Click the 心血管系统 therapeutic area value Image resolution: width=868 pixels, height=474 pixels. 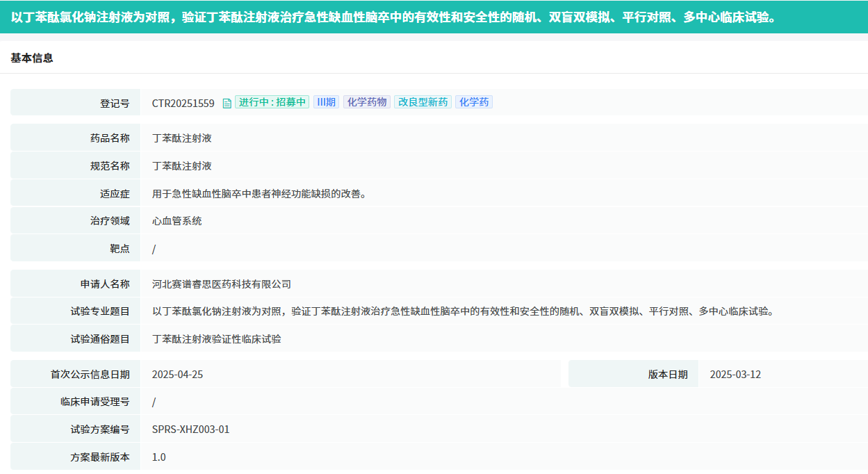click(177, 221)
